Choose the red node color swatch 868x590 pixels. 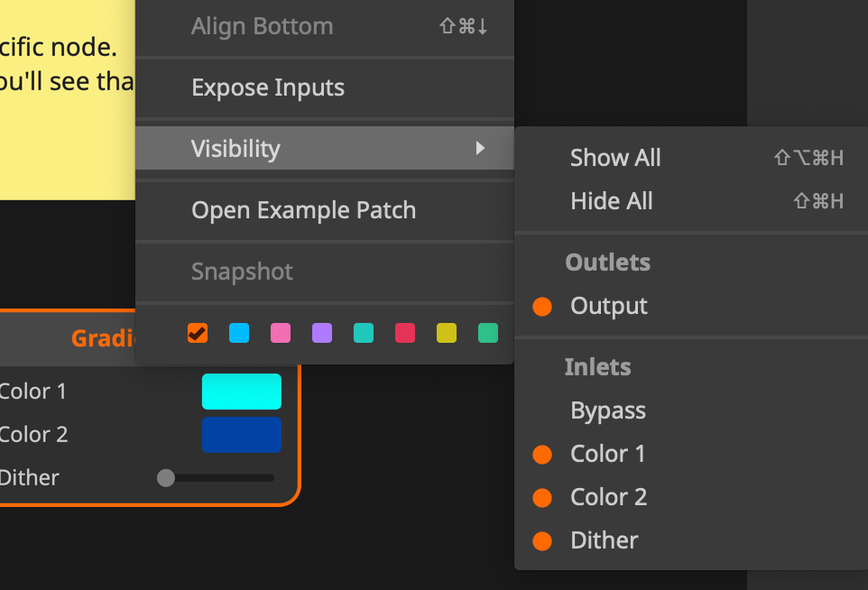pos(405,334)
